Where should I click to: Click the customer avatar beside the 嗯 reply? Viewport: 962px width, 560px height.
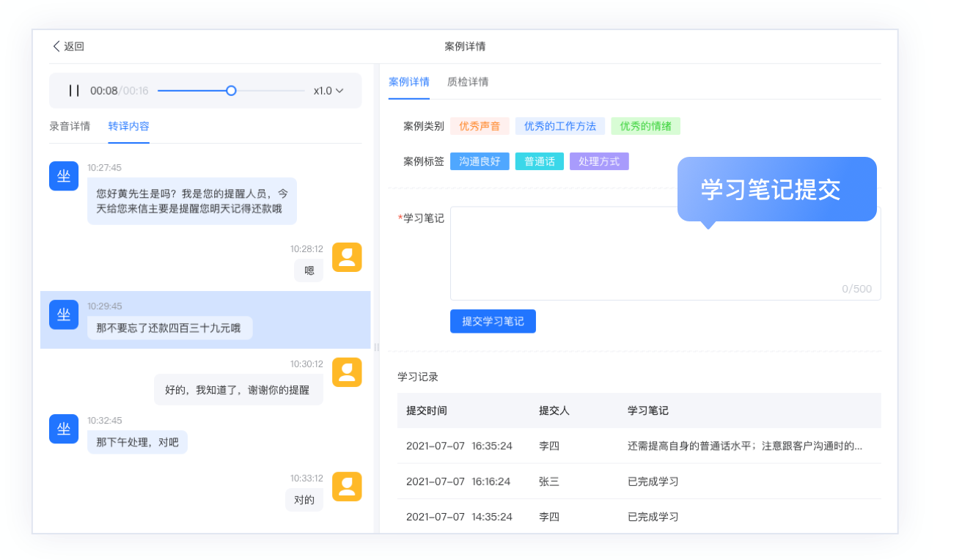click(x=347, y=257)
